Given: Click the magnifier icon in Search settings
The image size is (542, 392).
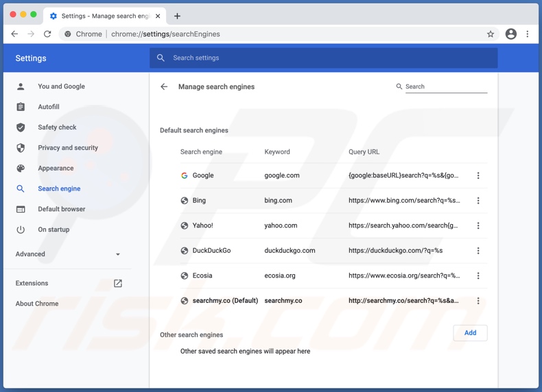Looking at the screenshot, I should pos(161,58).
